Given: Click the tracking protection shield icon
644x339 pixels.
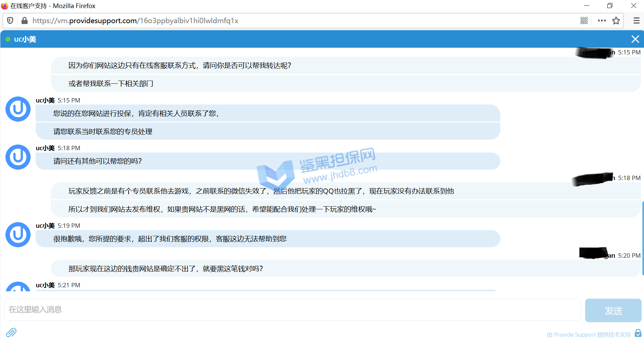Looking at the screenshot, I should point(10,21).
